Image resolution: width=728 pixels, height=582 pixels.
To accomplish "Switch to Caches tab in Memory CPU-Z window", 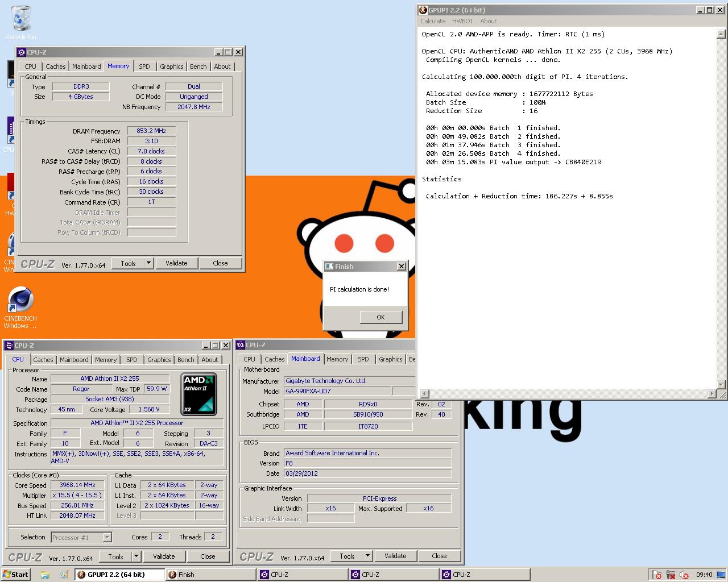I will [x=56, y=66].
